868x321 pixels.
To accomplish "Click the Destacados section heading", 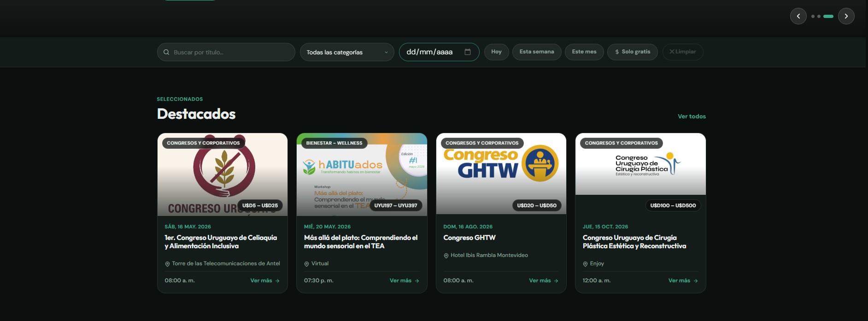I will (x=196, y=114).
